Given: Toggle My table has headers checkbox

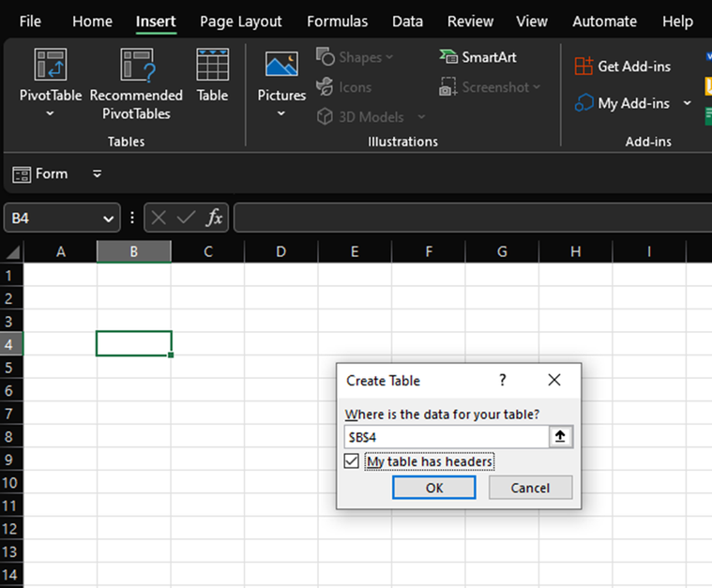Looking at the screenshot, I should [x=352, y=461].
